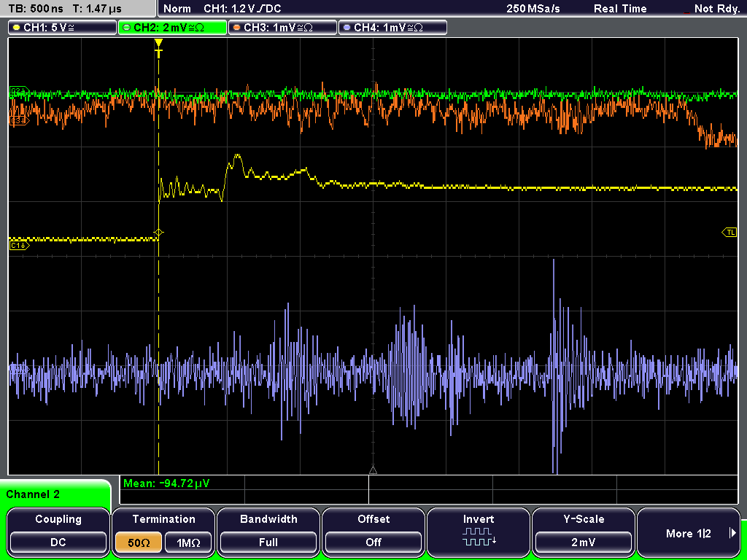Set termination to 50Ω
This screenshot has width=747, height=560.
[139, 542]
